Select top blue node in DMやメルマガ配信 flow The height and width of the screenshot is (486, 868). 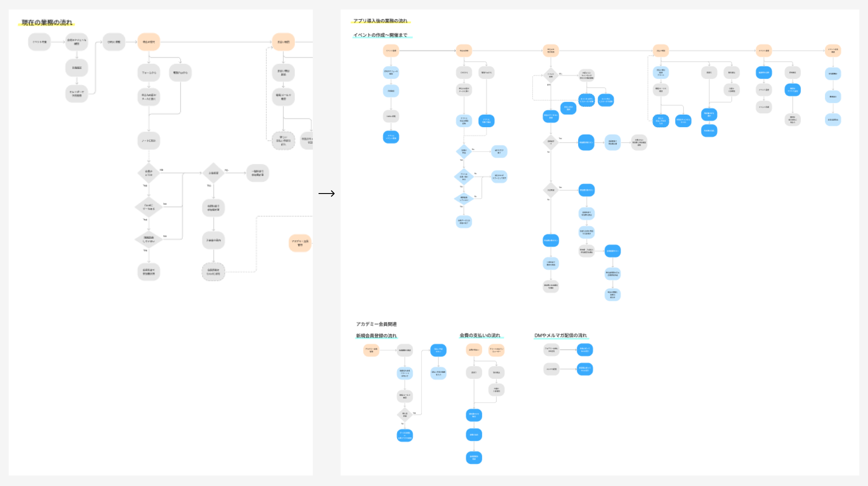click(585, 350)
